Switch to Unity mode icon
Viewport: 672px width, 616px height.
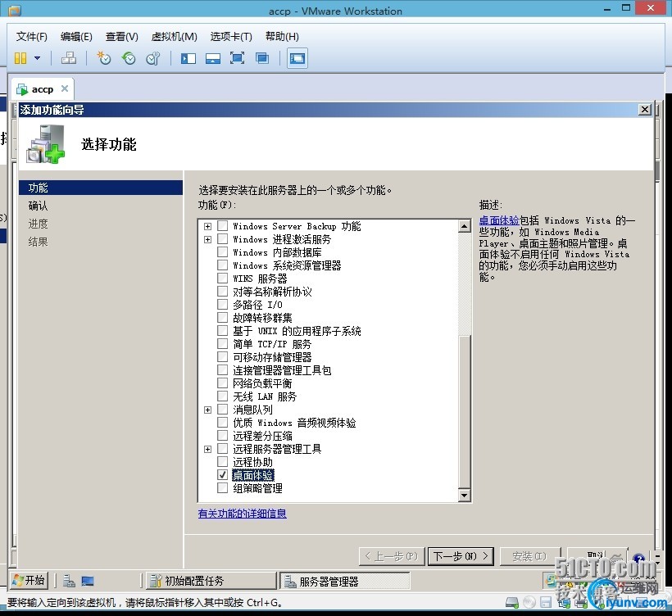[262, 58]
